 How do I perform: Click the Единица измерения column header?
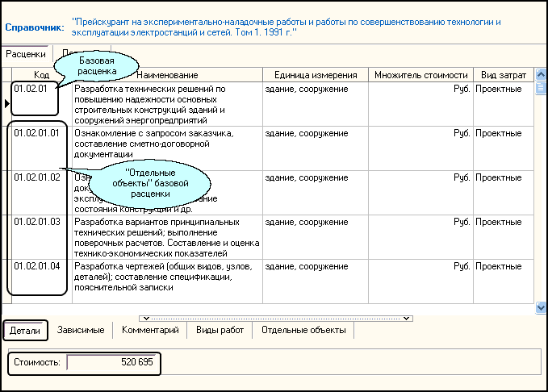point(315,75)
